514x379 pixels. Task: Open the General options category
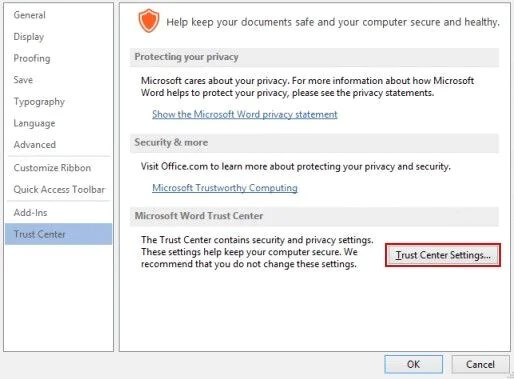click(29, 15)
